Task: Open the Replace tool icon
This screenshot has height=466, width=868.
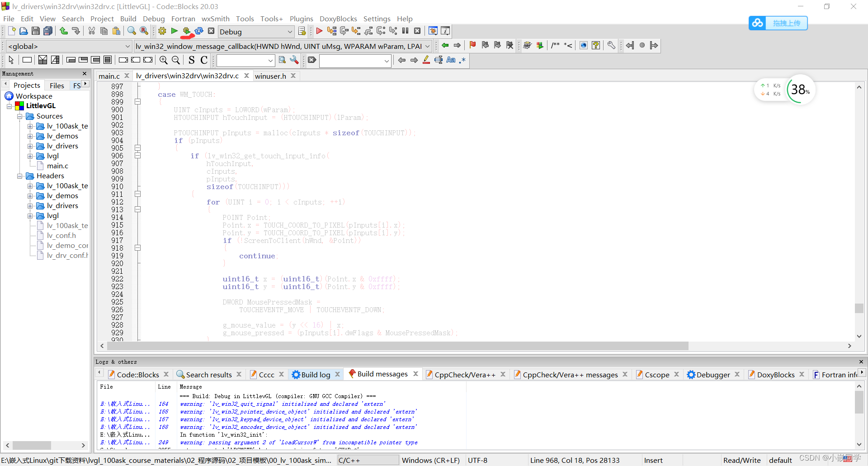Action: 144,31
